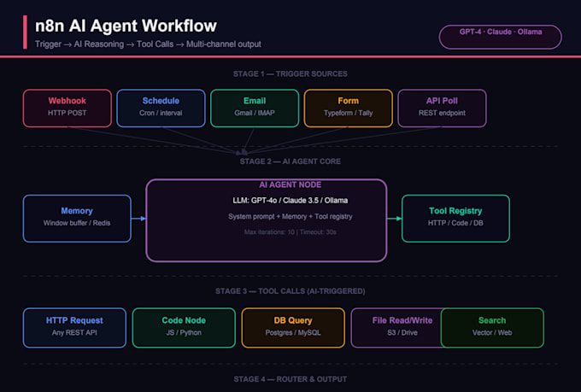Click the Email Gmail / IMAP trigger
The height and width of the screenshot is (392, 581).
point(255,108)
